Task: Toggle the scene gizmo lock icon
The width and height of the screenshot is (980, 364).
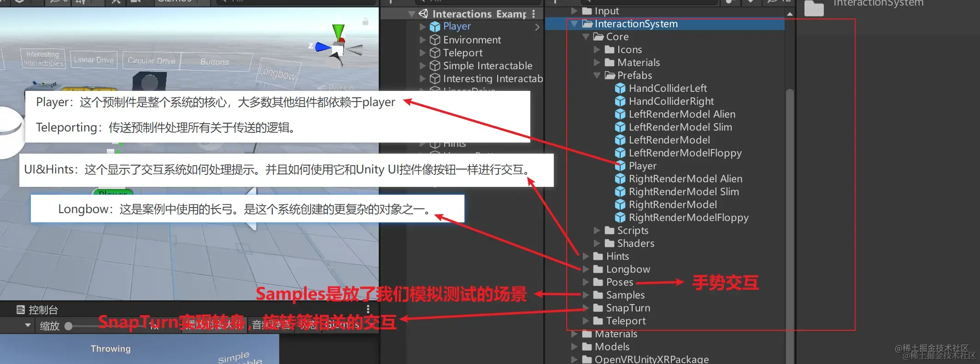Action: tap(365, 21)
